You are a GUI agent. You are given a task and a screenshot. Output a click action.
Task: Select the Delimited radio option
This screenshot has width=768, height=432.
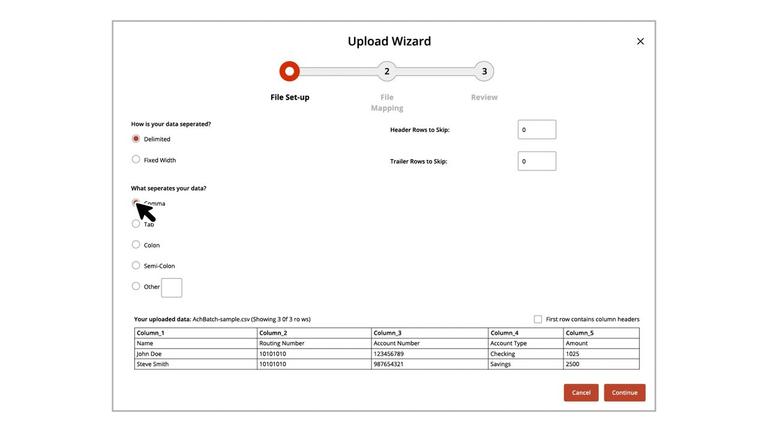click(136, 139)
